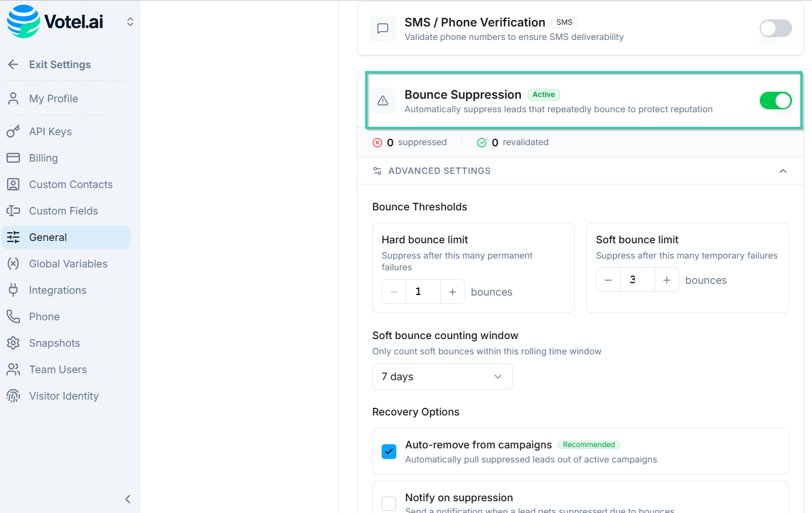The image size is (812, 513).
Task: Open the Soft bounce counting window dropdown
Action: 442,376
